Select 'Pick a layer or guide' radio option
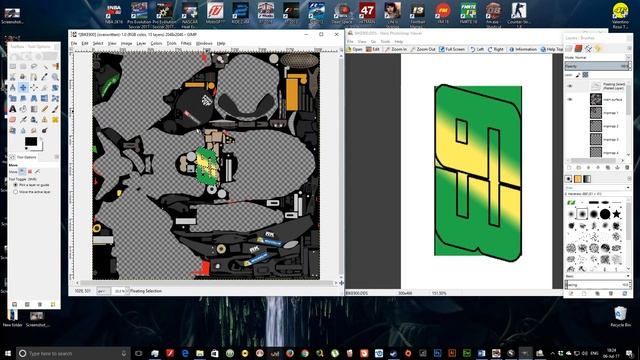This screenshot has height=360, width=640. tap(16, 185)
